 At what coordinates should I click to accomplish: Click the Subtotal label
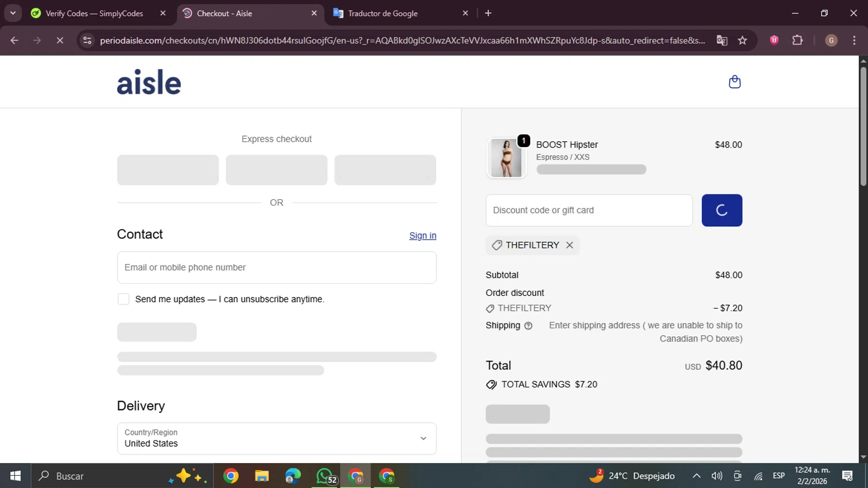point(502,275)
